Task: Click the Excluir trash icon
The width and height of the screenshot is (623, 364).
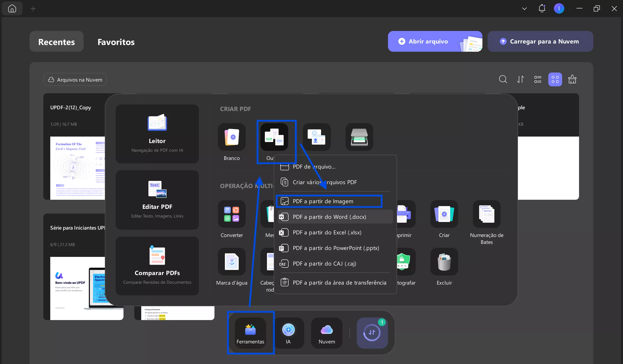Action: [x=444, y=262]
